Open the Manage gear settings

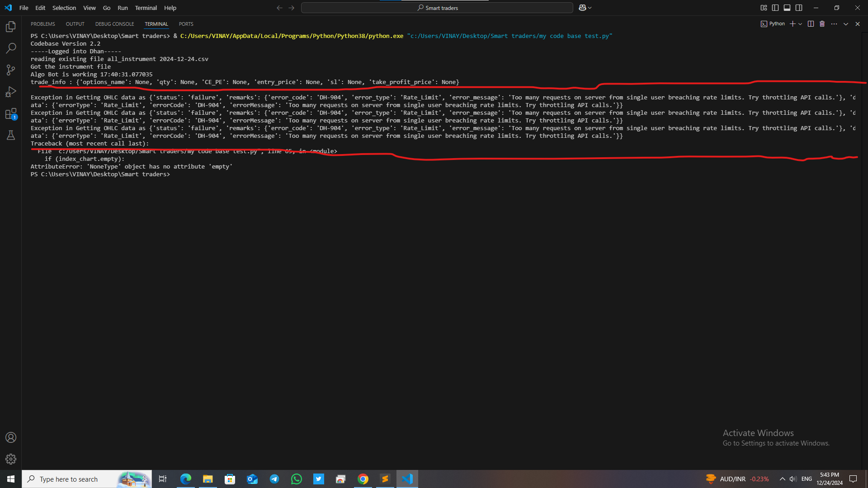[11, 459]
